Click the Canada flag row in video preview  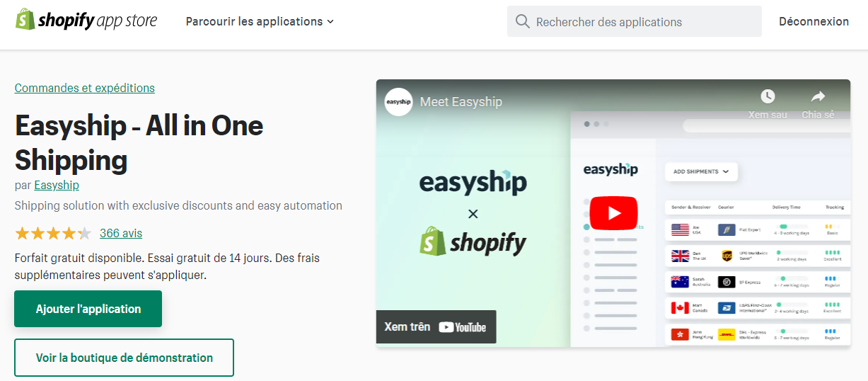pos(758,308)
